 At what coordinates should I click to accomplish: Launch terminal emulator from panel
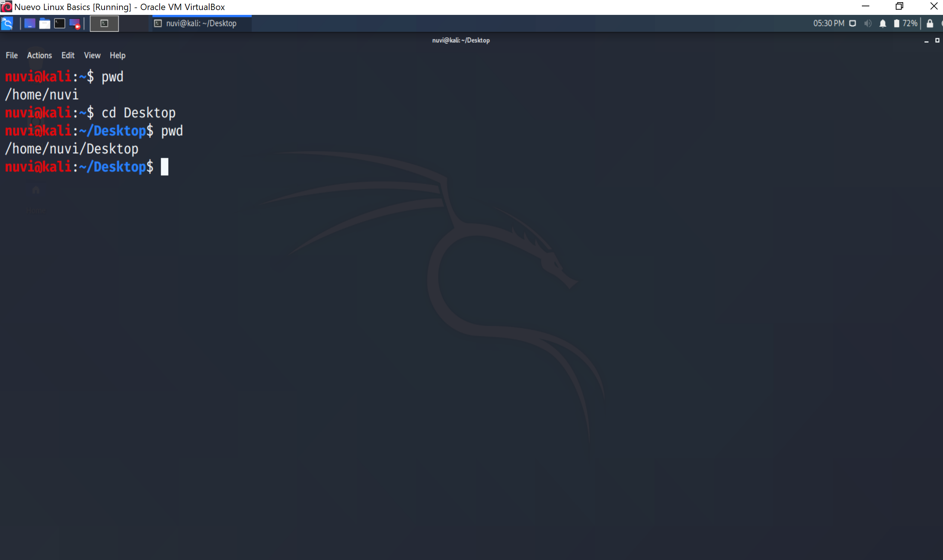tap(60, 23)
